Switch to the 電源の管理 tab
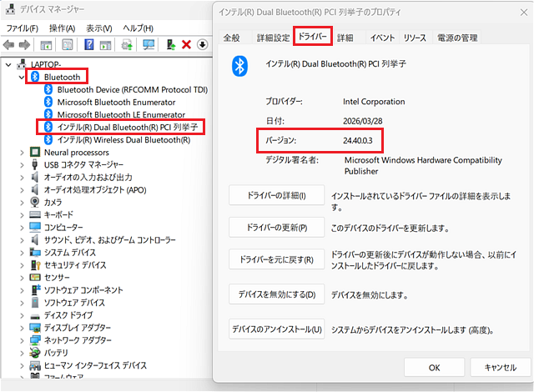The height and width of the screenshot is (392, 534). pyautogui.click(x=457, y=38)
